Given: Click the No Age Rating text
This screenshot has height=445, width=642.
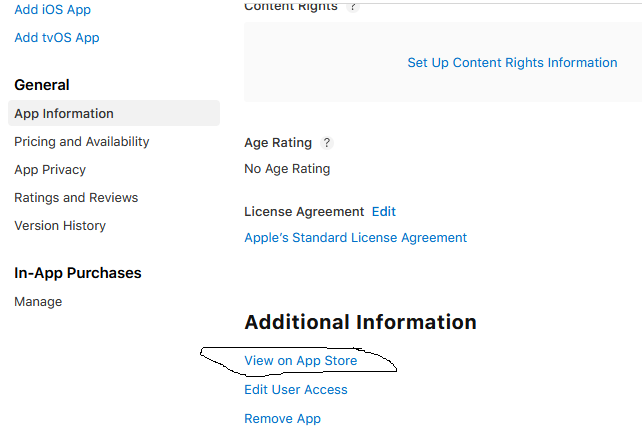Looking at the screenshot, I should click(x=287, y=169).
